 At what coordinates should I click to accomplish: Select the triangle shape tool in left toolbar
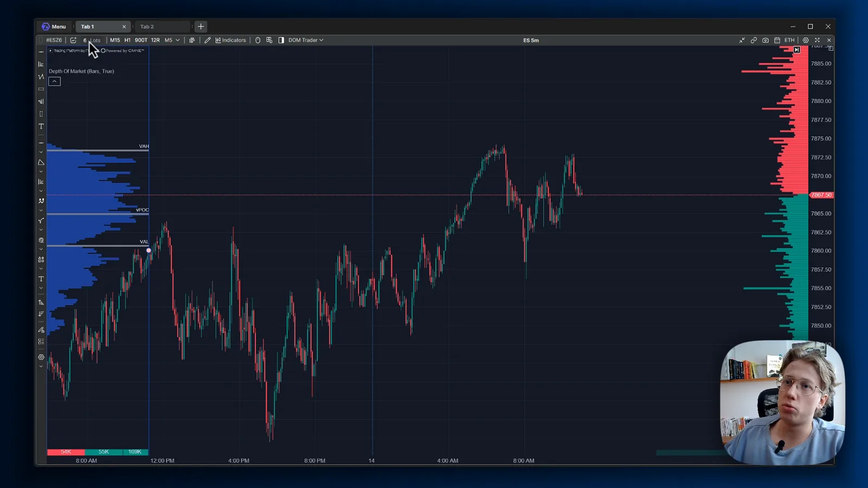pyautogui.click(x=41, y=162)
